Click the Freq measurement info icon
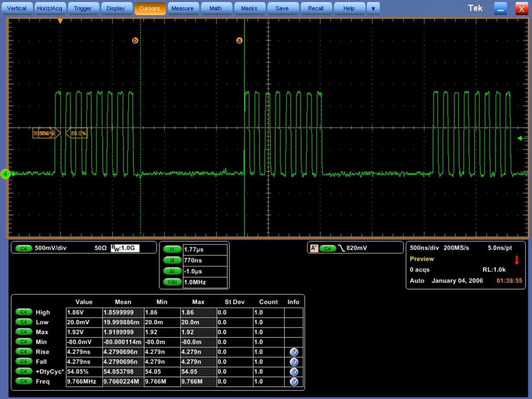The height and width of the screenshot is (399, 532). [294, 382]
